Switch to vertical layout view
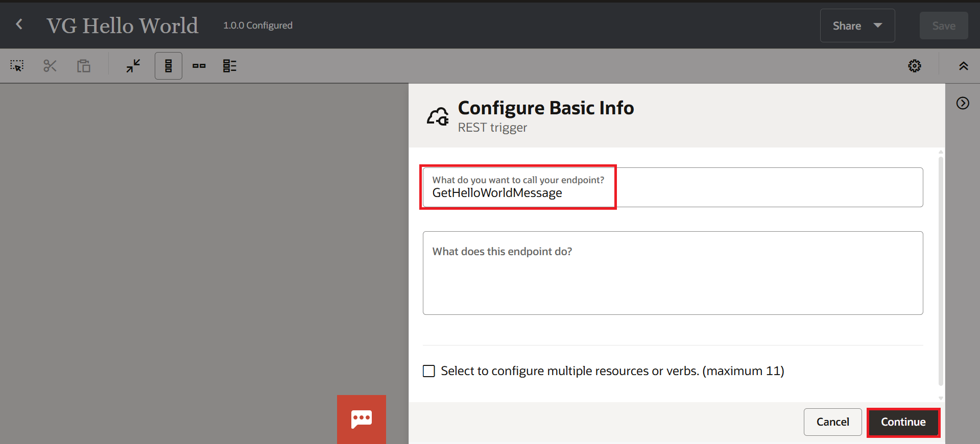980x444 pixels. pos(168,66)
